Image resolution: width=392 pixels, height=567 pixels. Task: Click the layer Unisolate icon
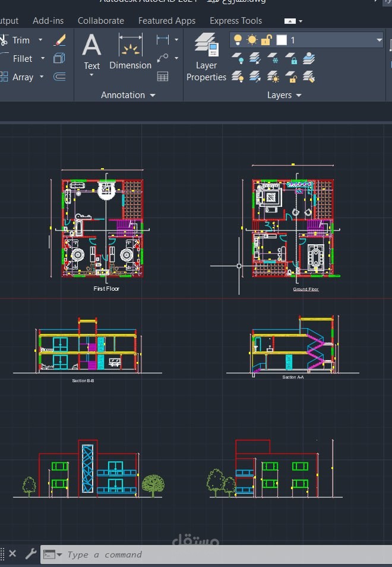[x=255, y=77]
